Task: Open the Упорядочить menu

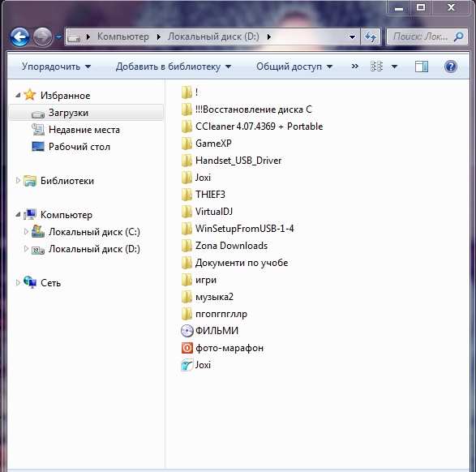Action: click(x=56, y=67)
